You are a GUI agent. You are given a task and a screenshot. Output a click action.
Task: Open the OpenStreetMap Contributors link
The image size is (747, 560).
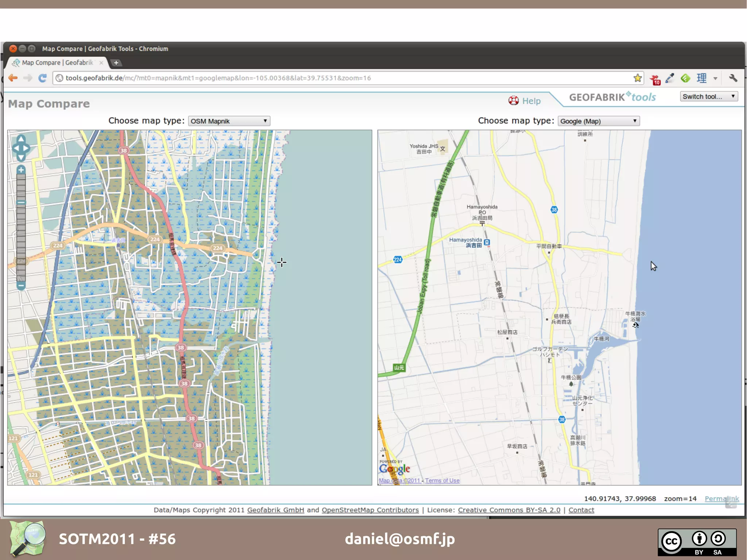pos(370,510)
